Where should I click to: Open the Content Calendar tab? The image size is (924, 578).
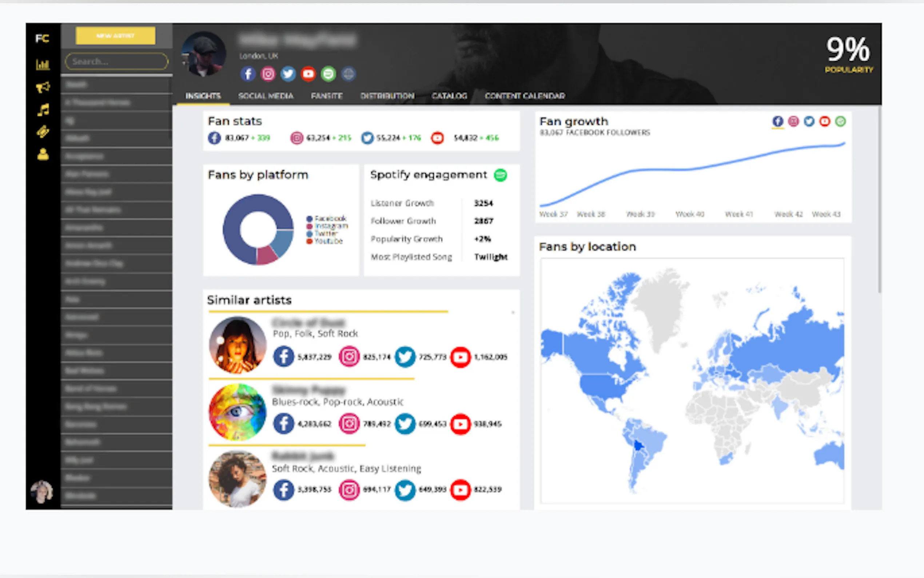tap(525, 96)
